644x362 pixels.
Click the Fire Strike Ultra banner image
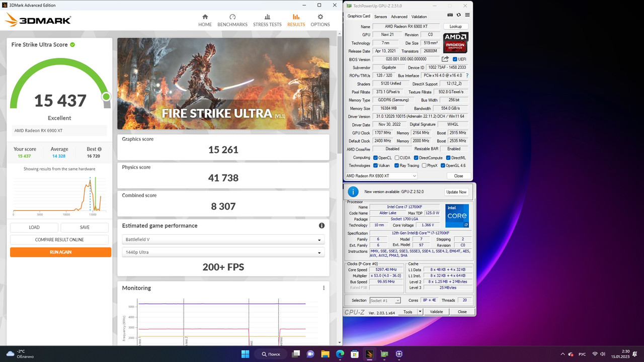[x=223, y=84]
